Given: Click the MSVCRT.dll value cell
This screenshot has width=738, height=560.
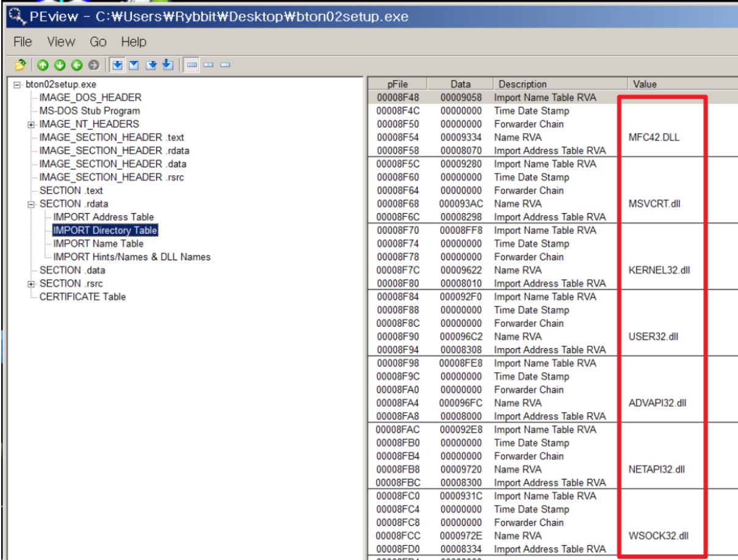Looking at the screenshot, I should [654, 204].
